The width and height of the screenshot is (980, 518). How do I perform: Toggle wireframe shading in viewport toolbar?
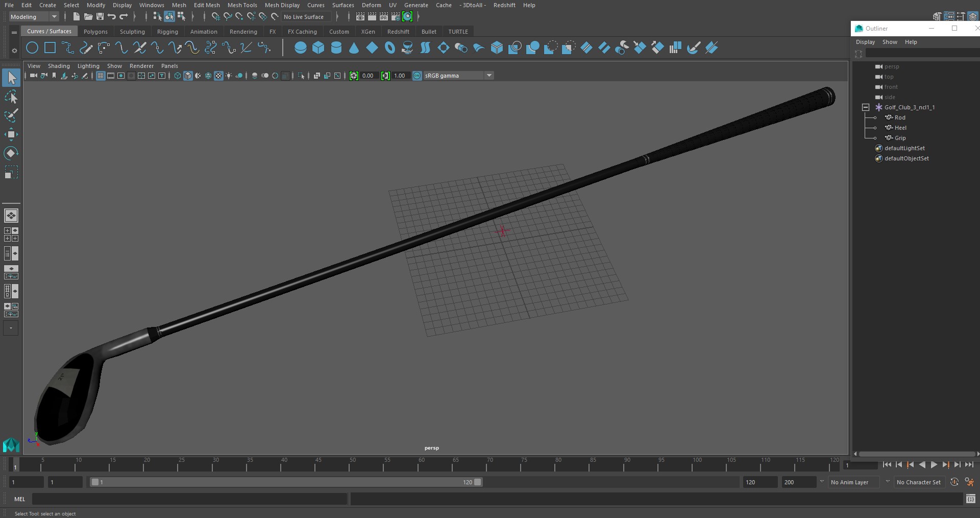[178, 76]
